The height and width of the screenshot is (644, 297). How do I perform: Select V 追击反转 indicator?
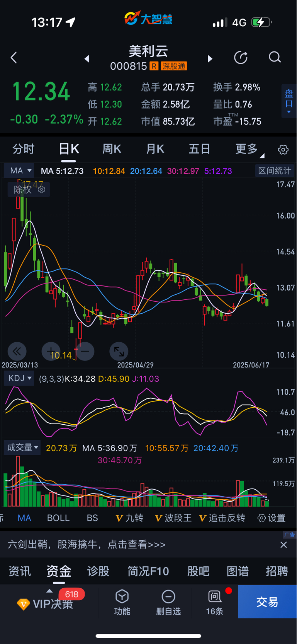pyautogui.click(x=222, y=518)
